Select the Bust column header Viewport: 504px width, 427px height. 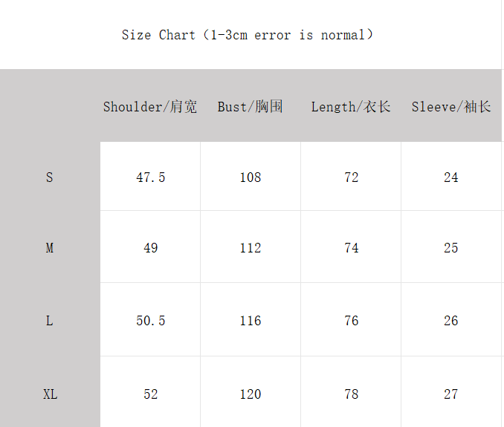click(251, 107)
